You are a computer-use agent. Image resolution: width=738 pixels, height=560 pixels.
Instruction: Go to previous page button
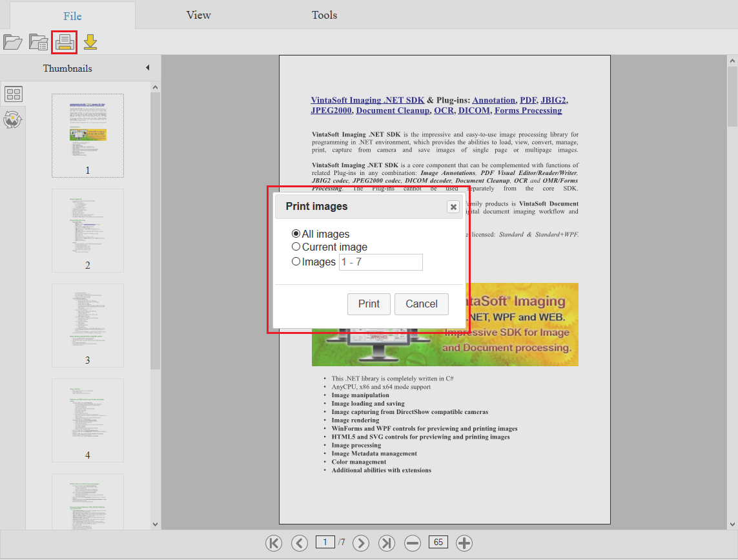pyautogui.click(x=300, y=543)
